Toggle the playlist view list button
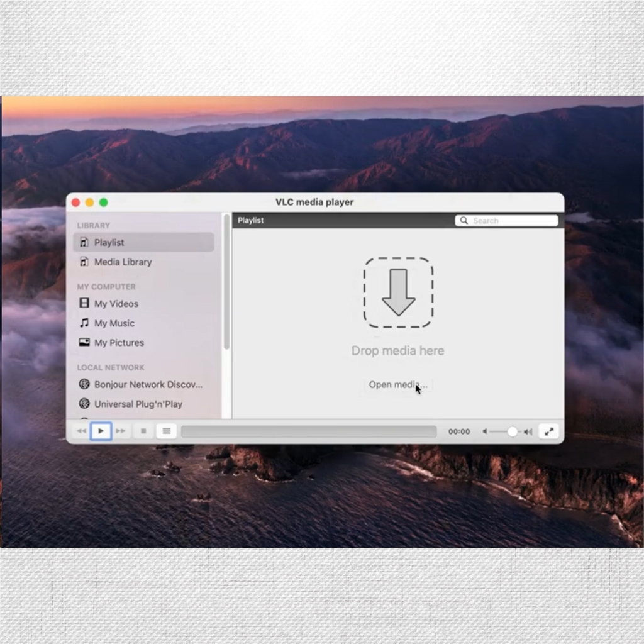 point(166,431)
